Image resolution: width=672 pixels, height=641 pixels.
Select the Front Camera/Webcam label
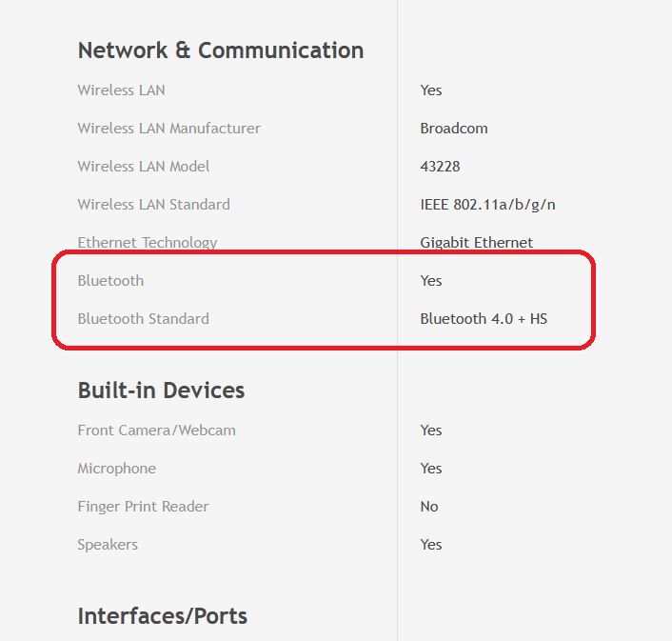[156, 431]
